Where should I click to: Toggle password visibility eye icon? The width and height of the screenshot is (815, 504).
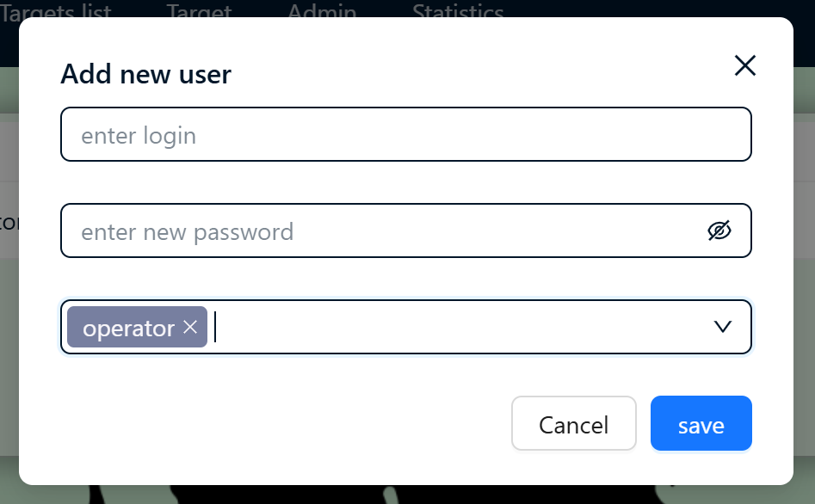(719, 230)
